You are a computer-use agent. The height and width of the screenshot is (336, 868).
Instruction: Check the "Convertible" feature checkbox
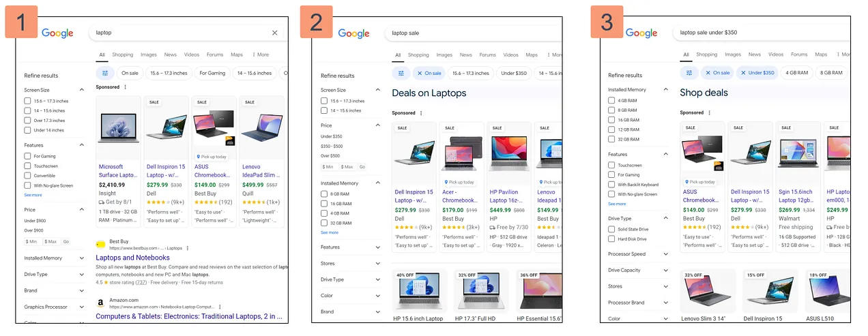(x=27, y=176)
